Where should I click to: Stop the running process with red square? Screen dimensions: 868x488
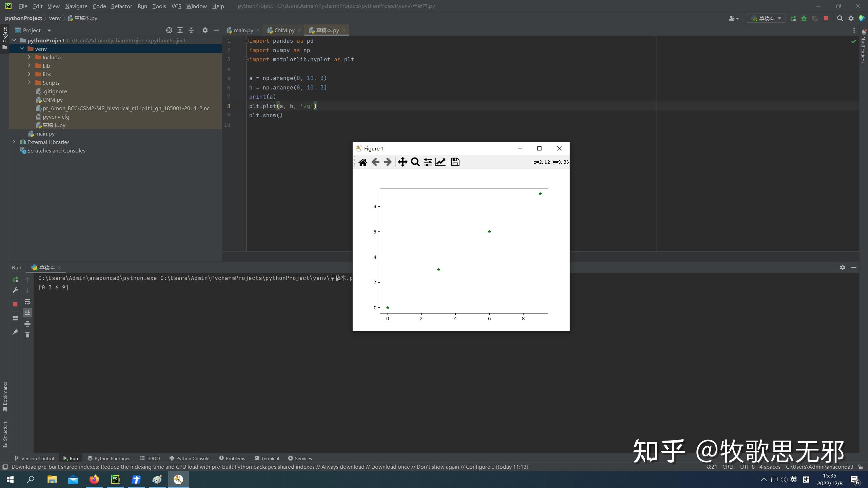click(x=15, y=304)
